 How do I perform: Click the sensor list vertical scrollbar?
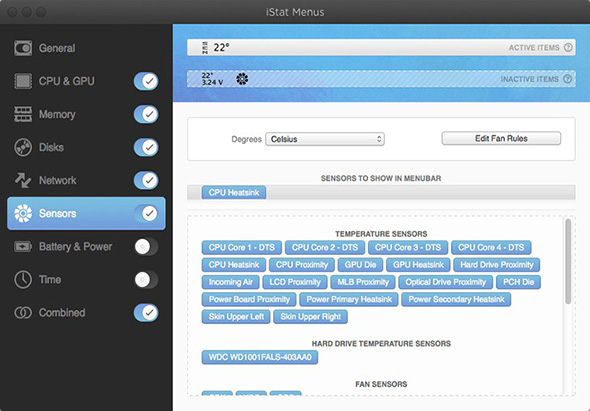[568, 261]
